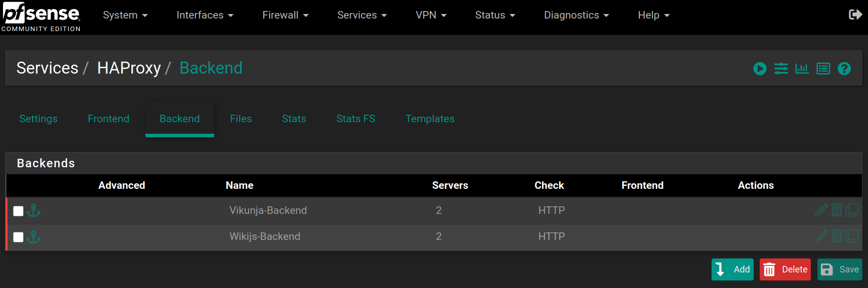This screenshot has width=868, height=288.
Task: Edit Wikijs-Backend with pencil icon
Action: pos(821,236)
